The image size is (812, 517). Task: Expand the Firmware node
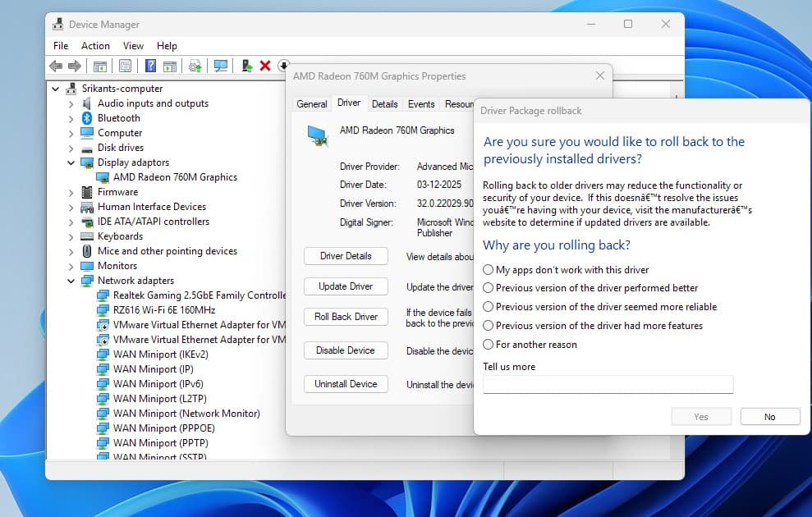(71, 193)
